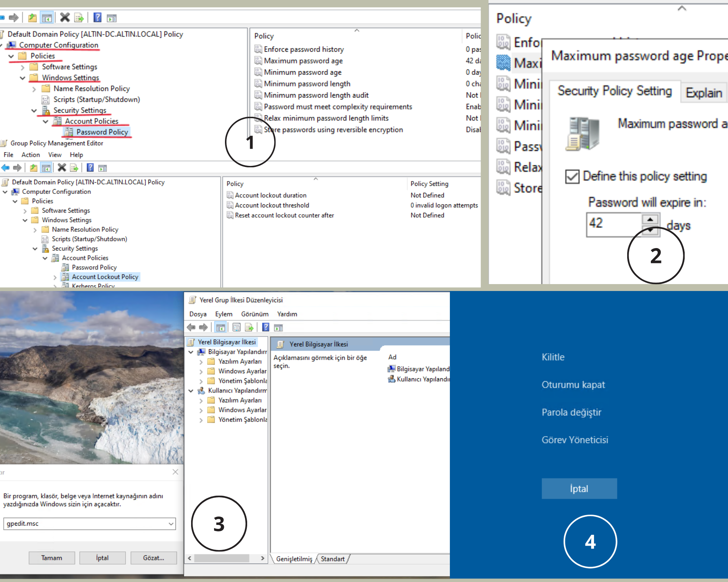
Task: Click the Back arrow in the lower Group Policy editor toolbar
Action: (5, 168)
